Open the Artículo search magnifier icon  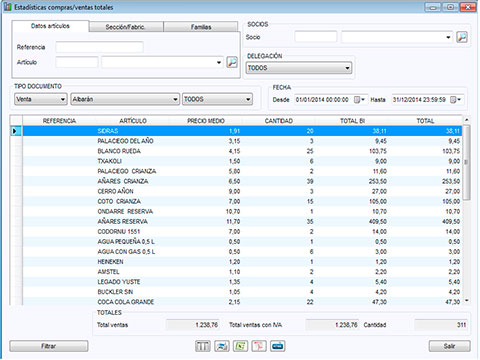(x=232, y=62)
